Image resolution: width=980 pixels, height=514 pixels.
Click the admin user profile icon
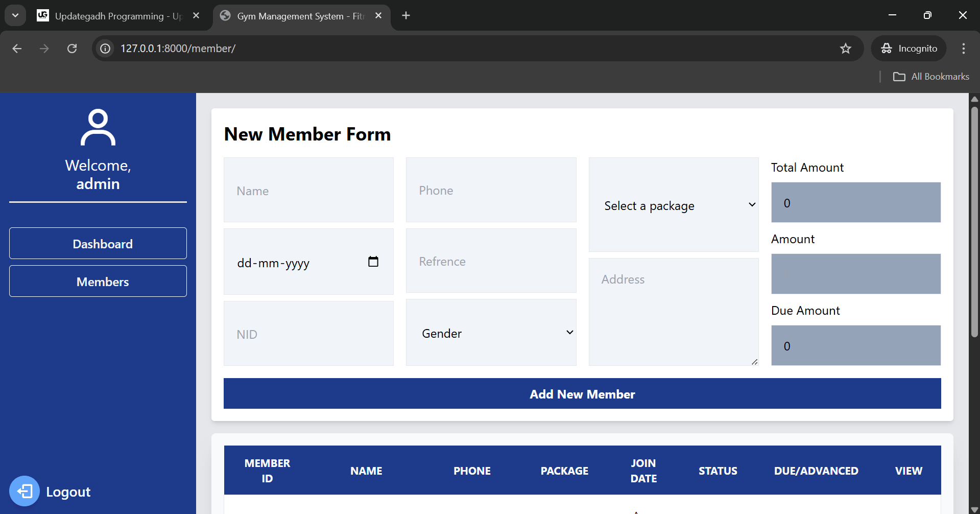98,127
